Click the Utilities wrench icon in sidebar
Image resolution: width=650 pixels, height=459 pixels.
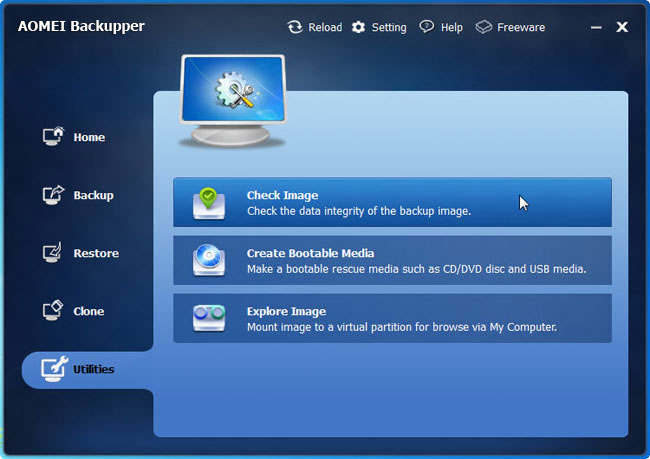[54, 369]
